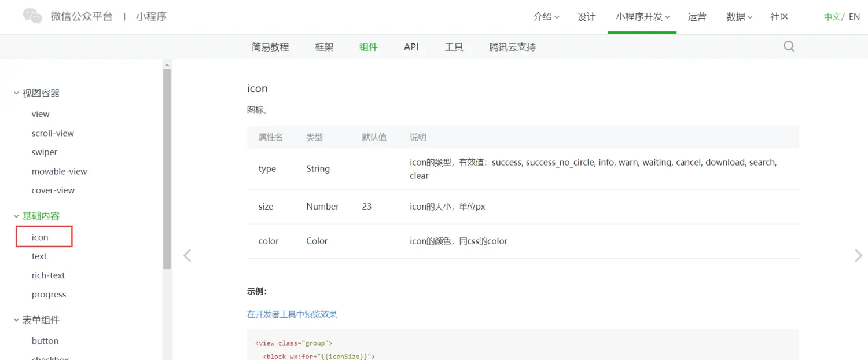The height and width of the screenshot is (360, 868).
Task: Click the 微信公众平台 title link
Action: coord(82,16)
